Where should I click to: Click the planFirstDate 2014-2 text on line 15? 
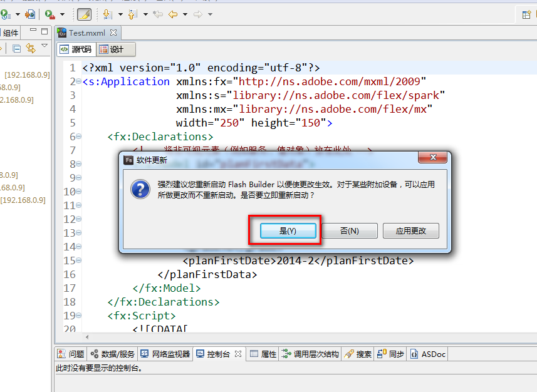[298, 261]
